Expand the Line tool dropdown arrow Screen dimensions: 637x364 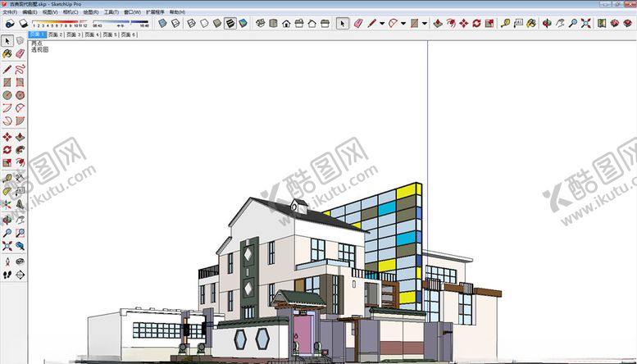pos(382,24)
